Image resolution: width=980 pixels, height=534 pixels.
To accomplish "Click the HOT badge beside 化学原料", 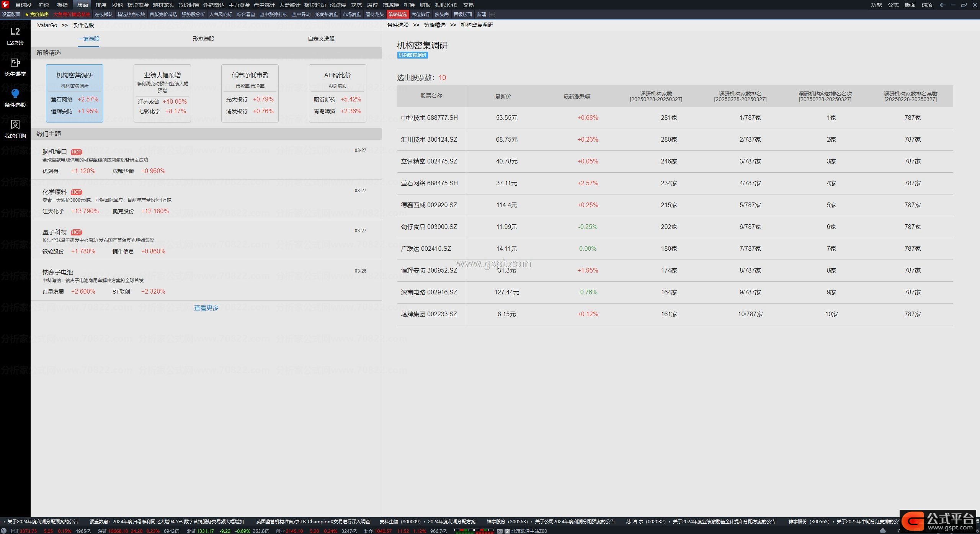I will click(76, 192).
